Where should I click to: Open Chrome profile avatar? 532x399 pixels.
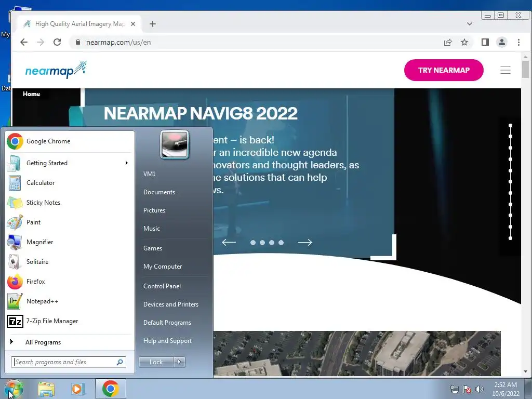[502, 42]
